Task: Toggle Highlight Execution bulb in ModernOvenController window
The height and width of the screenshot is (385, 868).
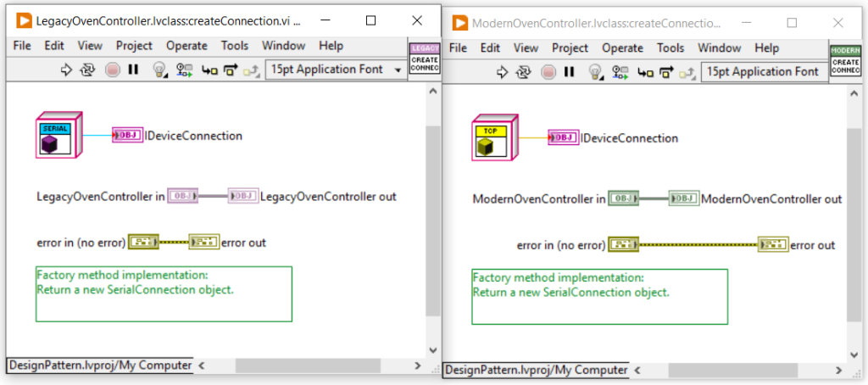Action: [x=596, y=72]
